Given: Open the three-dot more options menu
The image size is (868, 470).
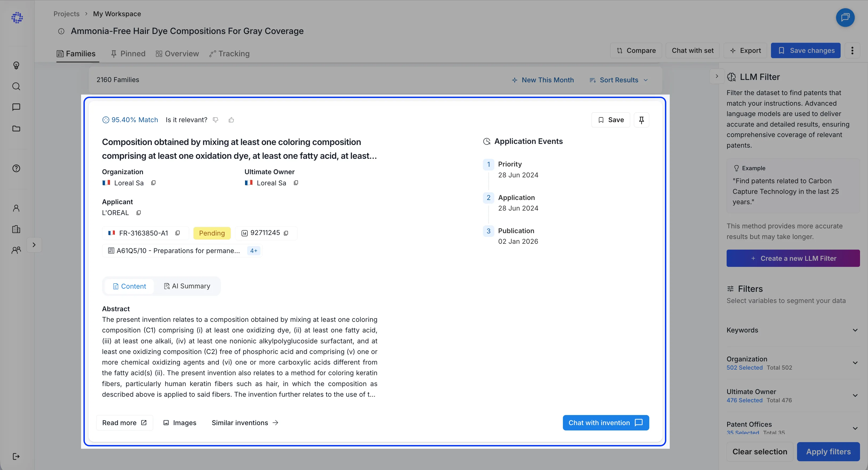Looking at the screenshot, I should (852, 50).
